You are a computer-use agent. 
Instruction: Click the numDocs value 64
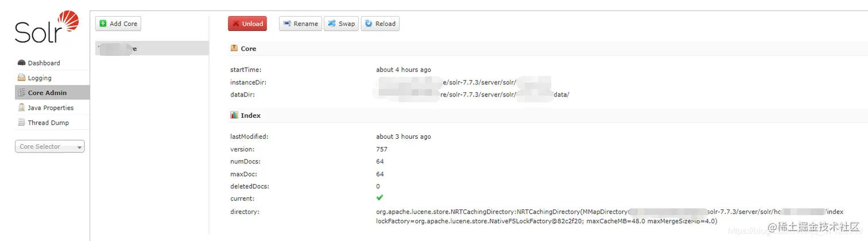[380, 162]
